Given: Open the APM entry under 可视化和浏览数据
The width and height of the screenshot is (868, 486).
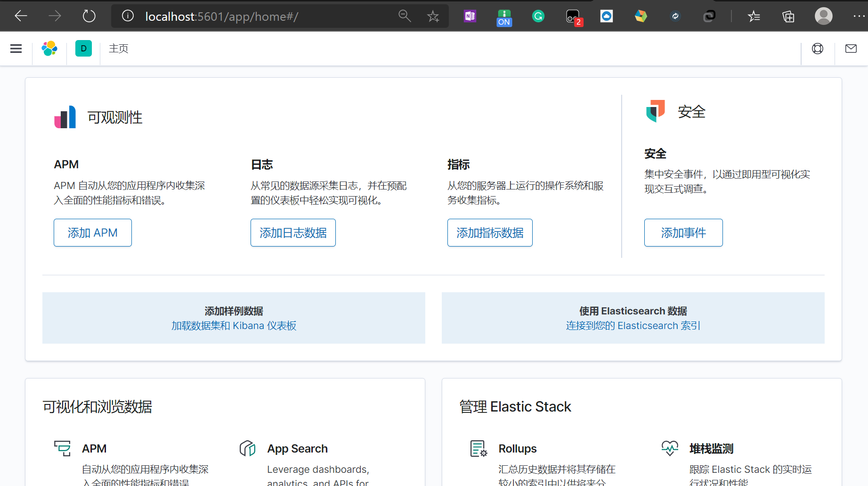Looking at the screenshot, I should [x=94, y=449].
